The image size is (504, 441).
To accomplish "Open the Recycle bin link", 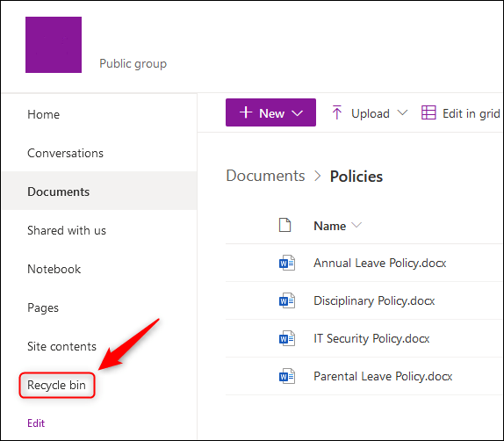I will [56, 385].
